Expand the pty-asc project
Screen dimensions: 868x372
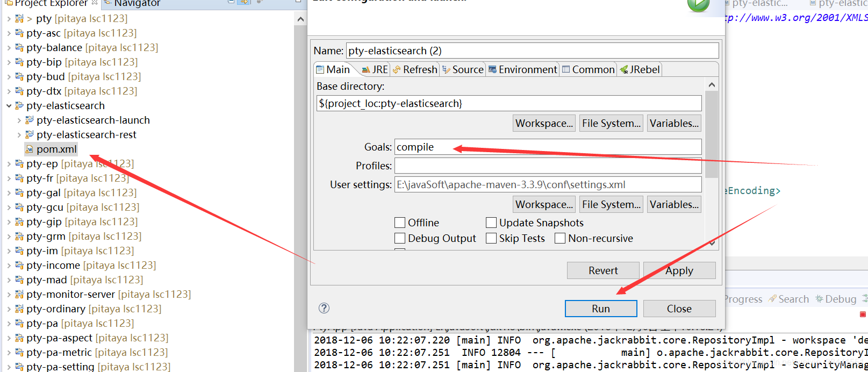point(9,33)
